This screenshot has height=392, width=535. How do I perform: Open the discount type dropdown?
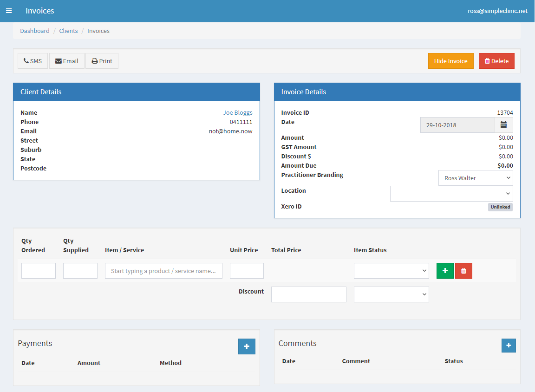point(391,294)
